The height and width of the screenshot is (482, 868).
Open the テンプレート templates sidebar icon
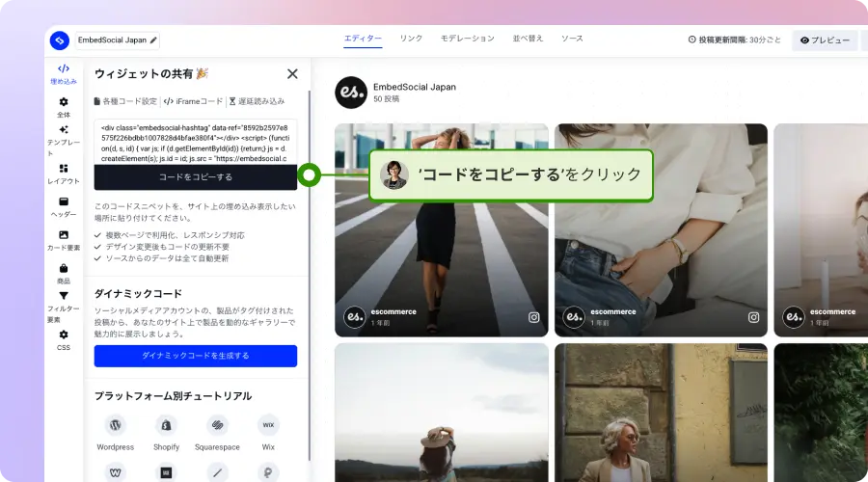pyautogui.click(x=64, y=130)
